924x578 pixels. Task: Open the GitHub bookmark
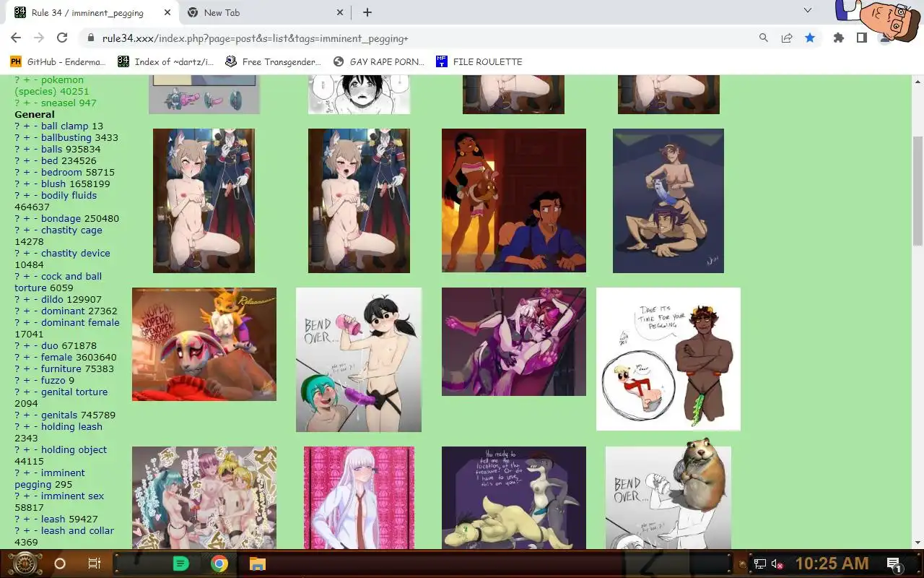tap(58, 61)
